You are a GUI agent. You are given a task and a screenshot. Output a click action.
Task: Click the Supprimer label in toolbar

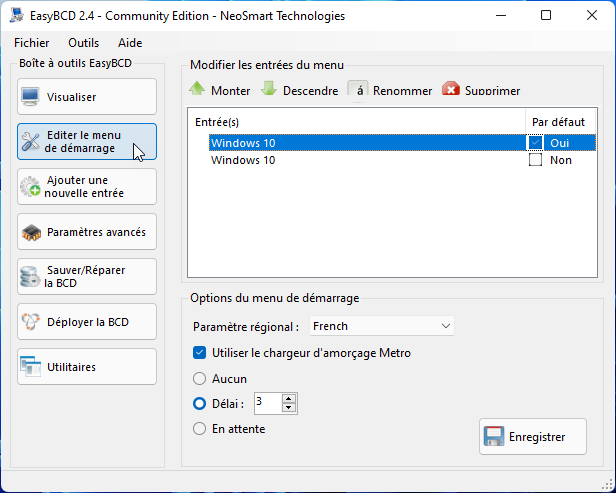point(493,91)
